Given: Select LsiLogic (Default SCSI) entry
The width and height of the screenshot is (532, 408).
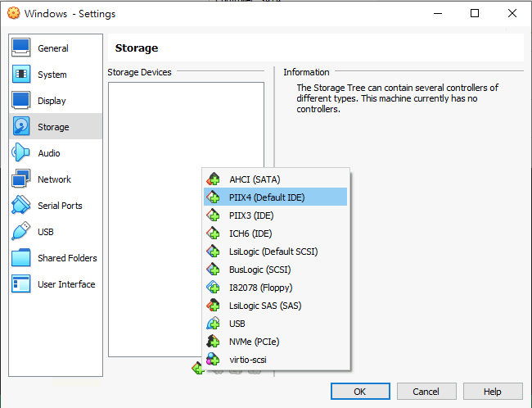Looking at the screenshot, I should [x=273, y=252].
